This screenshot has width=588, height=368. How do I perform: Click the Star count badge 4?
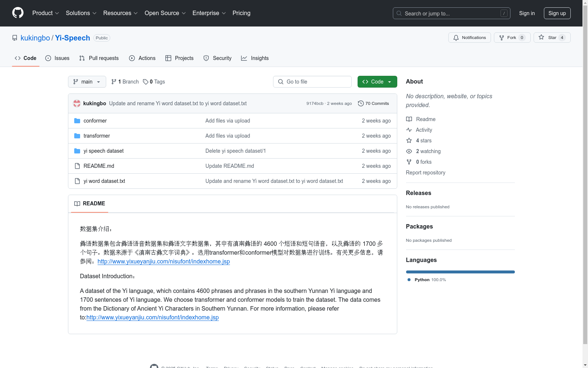click(562, 38)
